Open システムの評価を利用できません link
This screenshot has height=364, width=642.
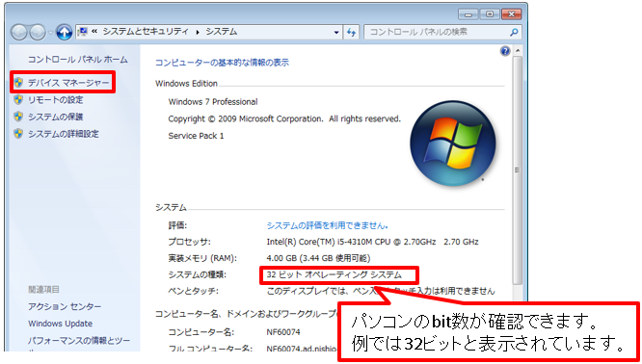[x=327, y=225]
